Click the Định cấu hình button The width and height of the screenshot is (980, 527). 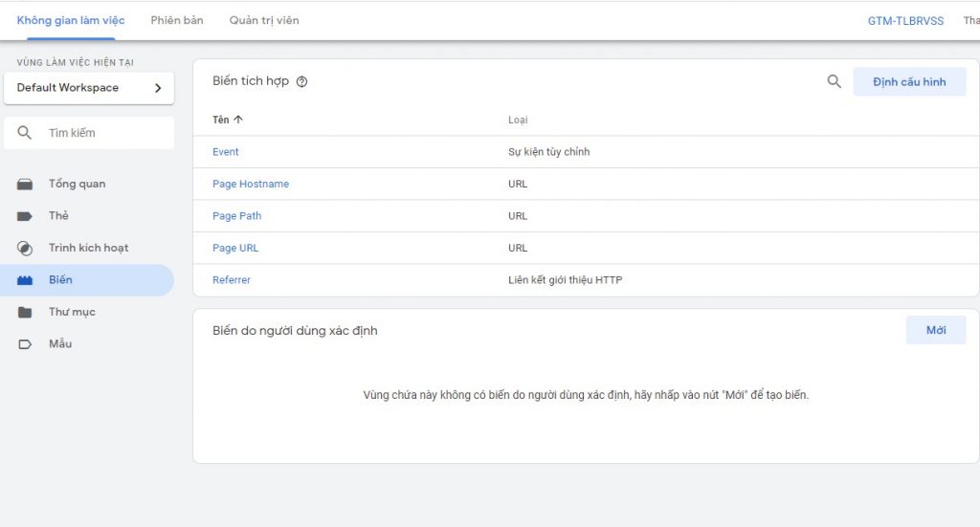coord(909,82)
